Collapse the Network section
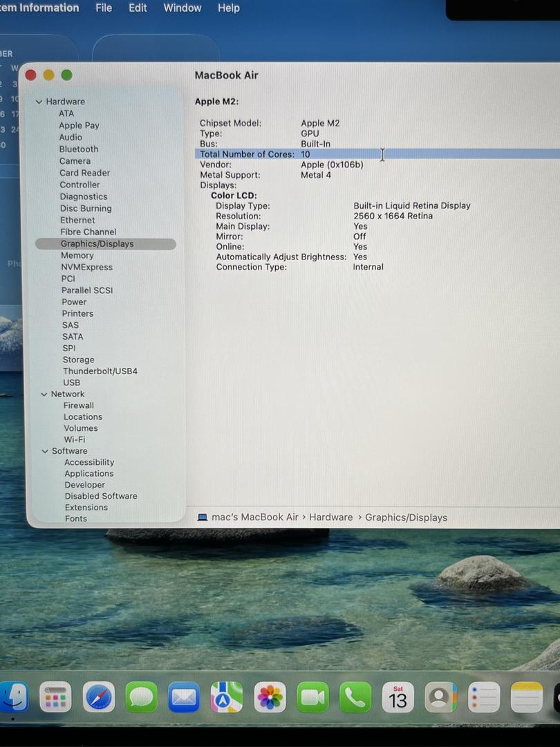 pyautogui.click(x=44, y=394)
